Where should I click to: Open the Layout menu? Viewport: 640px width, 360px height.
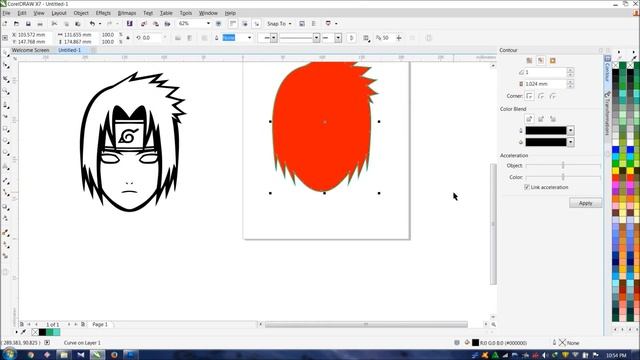(x=59, y=13)
